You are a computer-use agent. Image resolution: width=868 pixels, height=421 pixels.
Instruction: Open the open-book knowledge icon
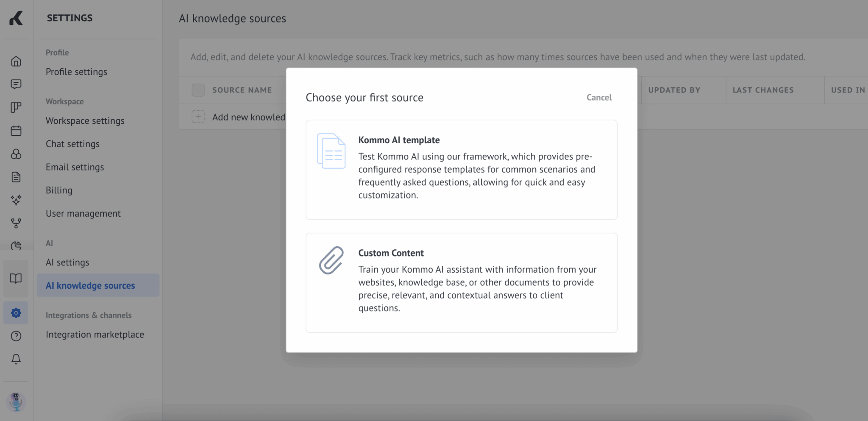(16, 279)
